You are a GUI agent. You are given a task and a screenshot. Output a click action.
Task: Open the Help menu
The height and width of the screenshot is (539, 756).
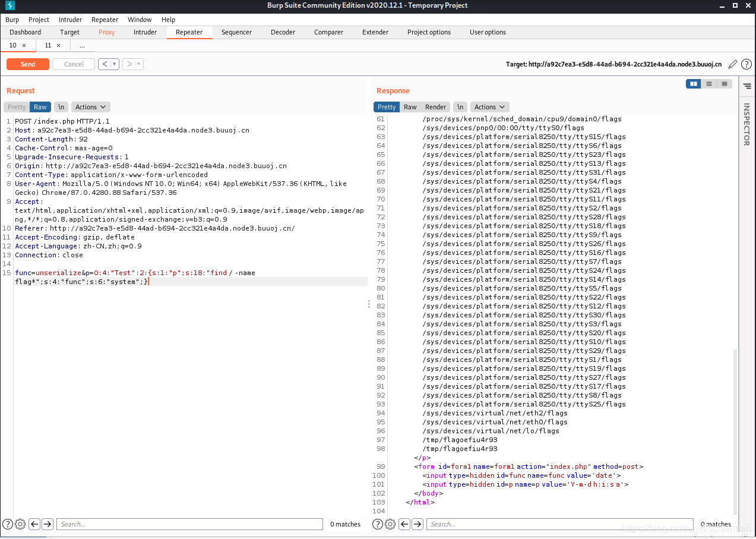(168, 20)
